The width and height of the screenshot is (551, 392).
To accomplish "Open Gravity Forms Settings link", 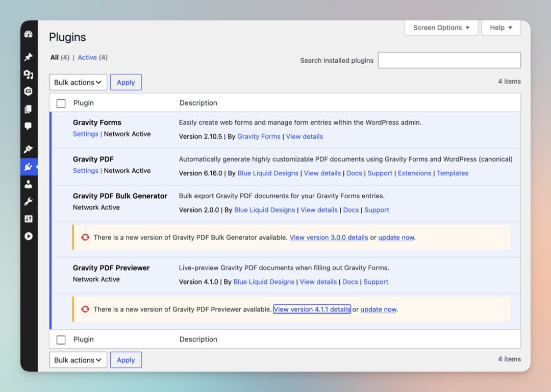I will [x=85, y=134].
